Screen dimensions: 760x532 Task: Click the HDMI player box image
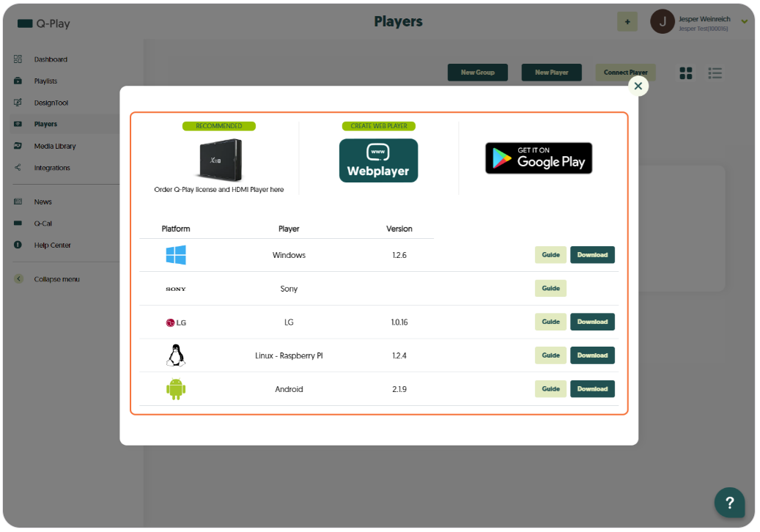point(220,160)
